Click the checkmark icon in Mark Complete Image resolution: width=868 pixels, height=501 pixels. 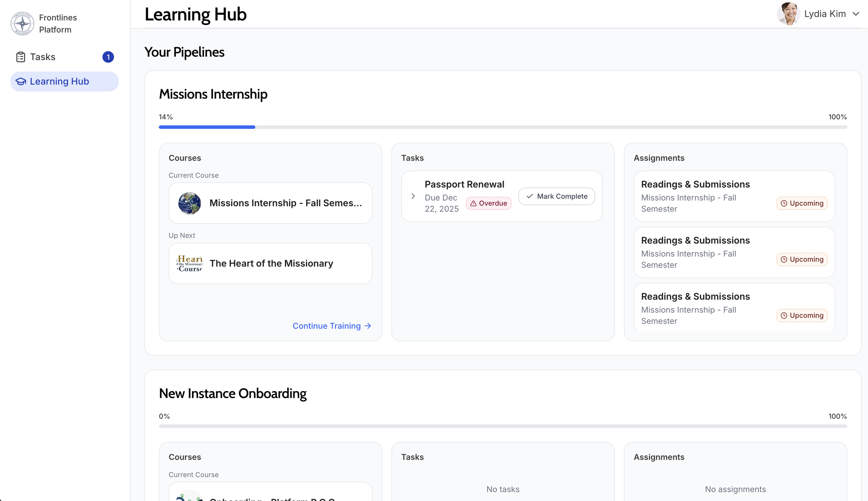pos(529,196)
